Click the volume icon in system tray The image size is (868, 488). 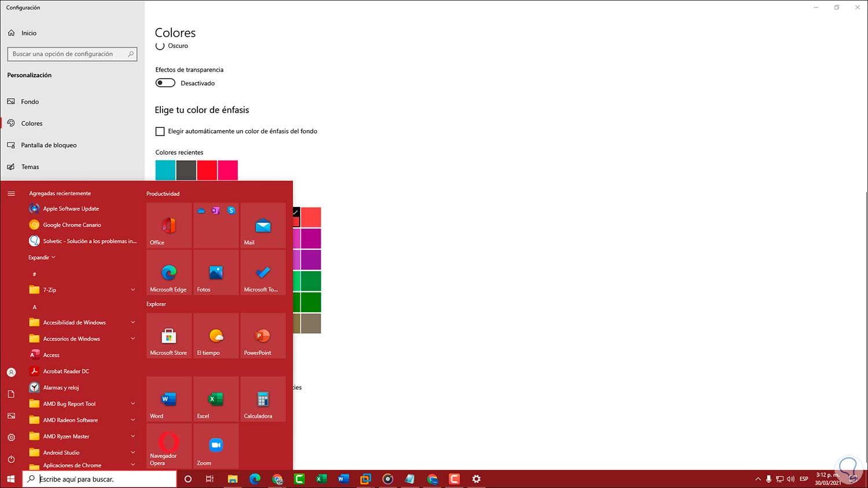[x=791, y=479]
